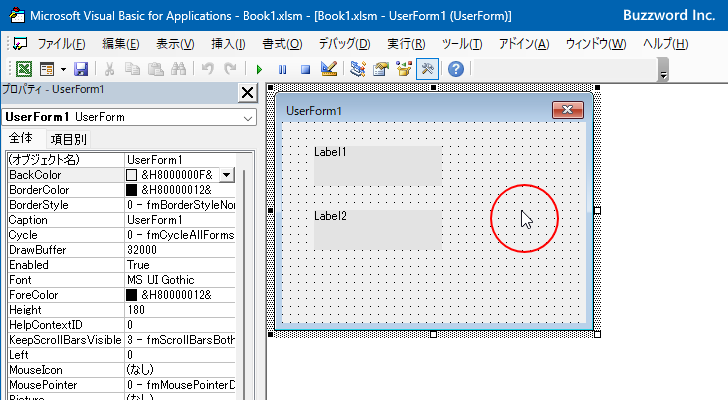Switch to the 全体 tab
Screen dimensions: 728x400
pos(21,138)
